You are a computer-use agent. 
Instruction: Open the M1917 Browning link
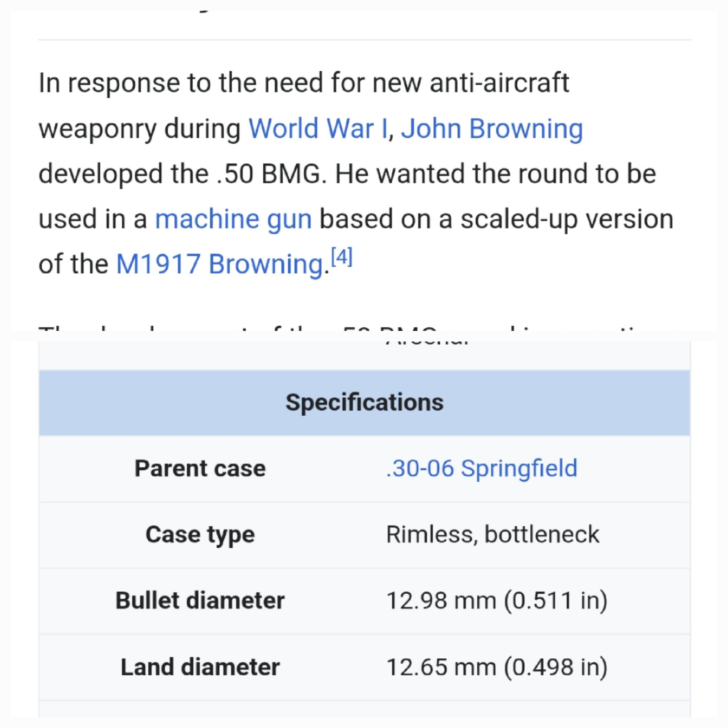coord(219,264)
